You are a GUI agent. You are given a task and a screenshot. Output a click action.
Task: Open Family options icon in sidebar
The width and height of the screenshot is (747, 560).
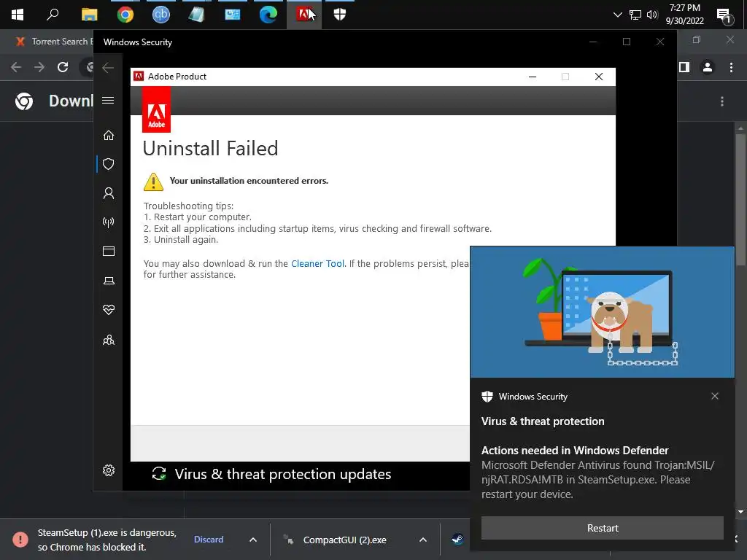(x=109, y=340)
